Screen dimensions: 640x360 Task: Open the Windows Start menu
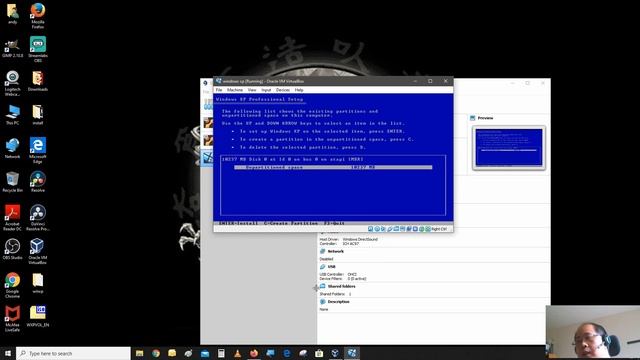click(x=8, y=353)
